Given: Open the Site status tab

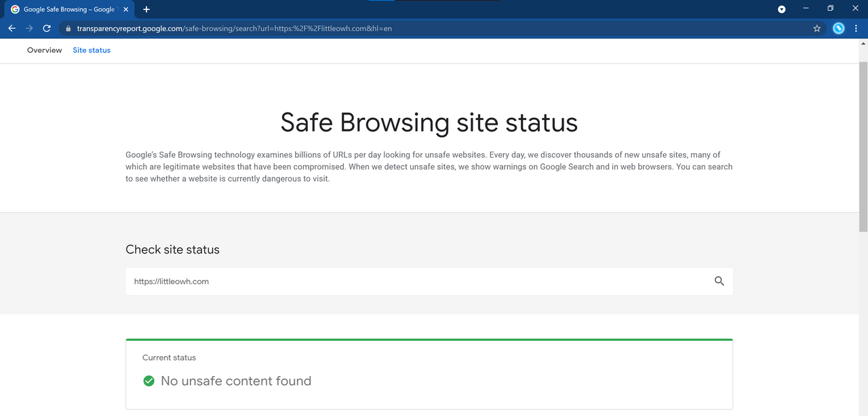Looking at the screenshot, I should [92, 50].
